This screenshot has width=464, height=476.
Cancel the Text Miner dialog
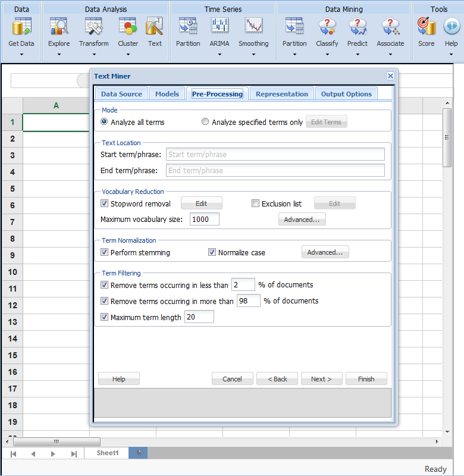tap(233, 378)
